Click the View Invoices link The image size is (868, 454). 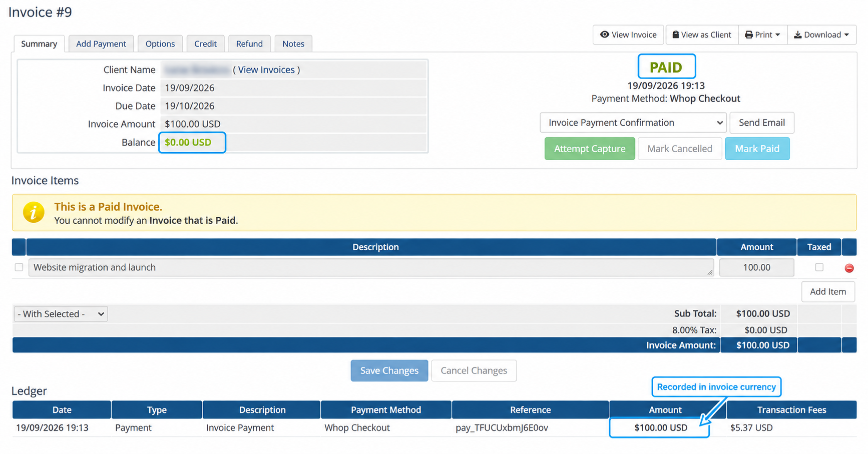click(266, 70)
